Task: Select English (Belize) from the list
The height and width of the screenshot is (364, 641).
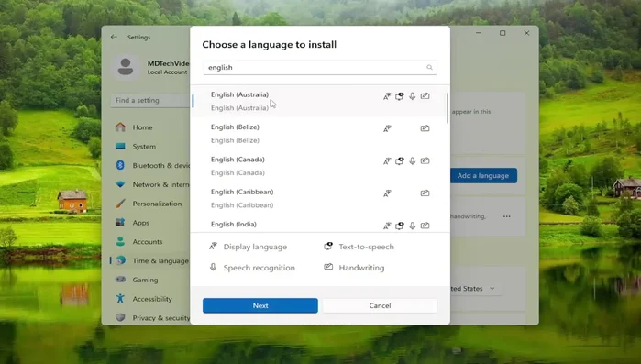Action: pos(319,133)
